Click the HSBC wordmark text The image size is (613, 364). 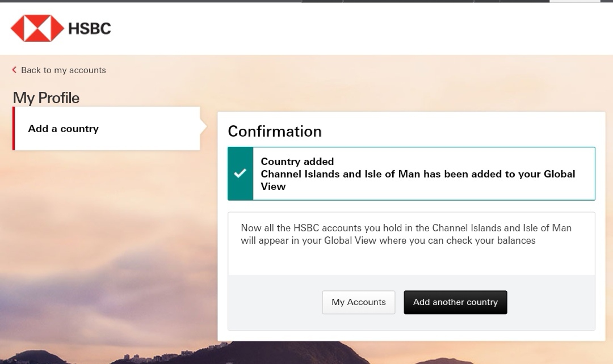[x=89, y=28]
